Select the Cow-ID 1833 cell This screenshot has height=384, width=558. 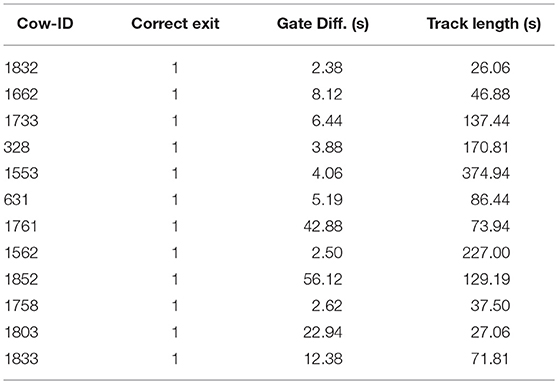click(21, 358)
